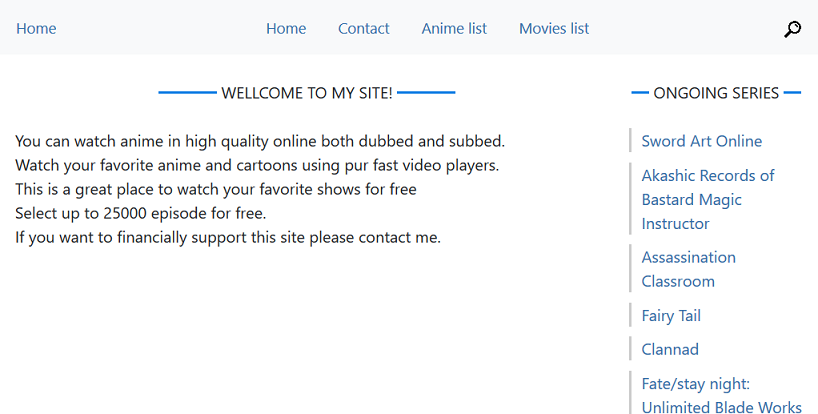Open the Assassination Classroom series link
This screenshot has height=414, width=818.
(x=689, y=269)
